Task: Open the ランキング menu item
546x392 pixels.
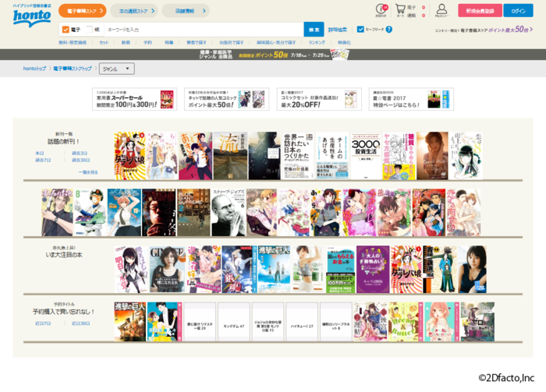Action: point(317,42)
